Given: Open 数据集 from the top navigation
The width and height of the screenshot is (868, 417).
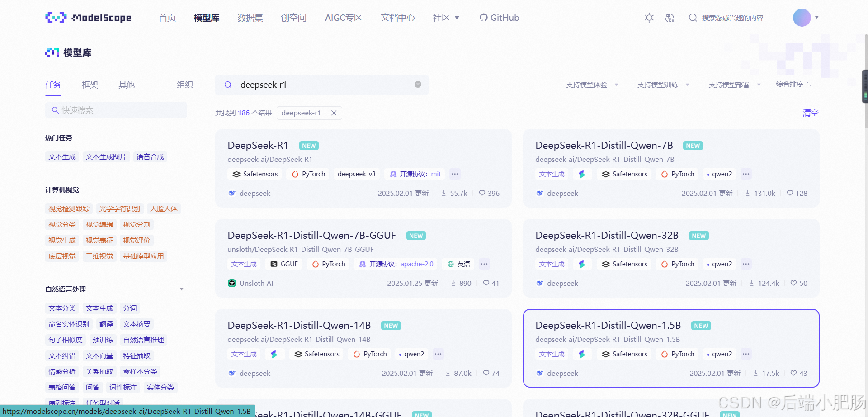Looking at the screenshot, I should coord(250,18).
